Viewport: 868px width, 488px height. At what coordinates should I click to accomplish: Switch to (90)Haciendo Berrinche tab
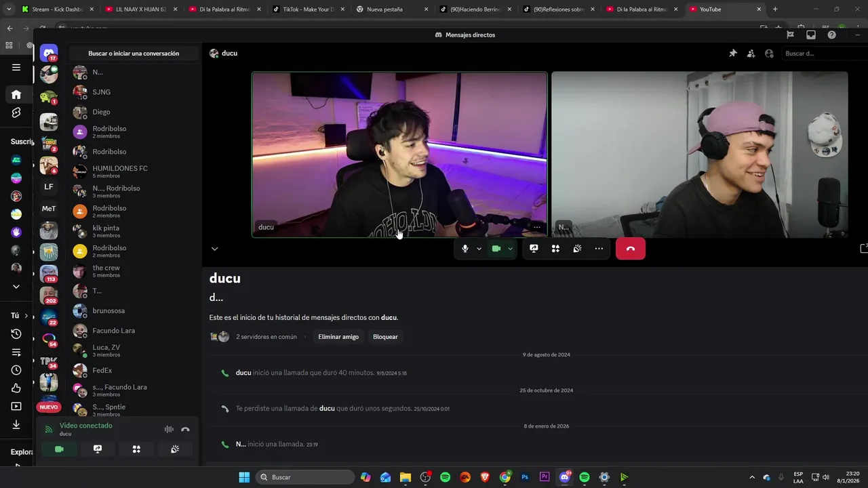(475, 9)
